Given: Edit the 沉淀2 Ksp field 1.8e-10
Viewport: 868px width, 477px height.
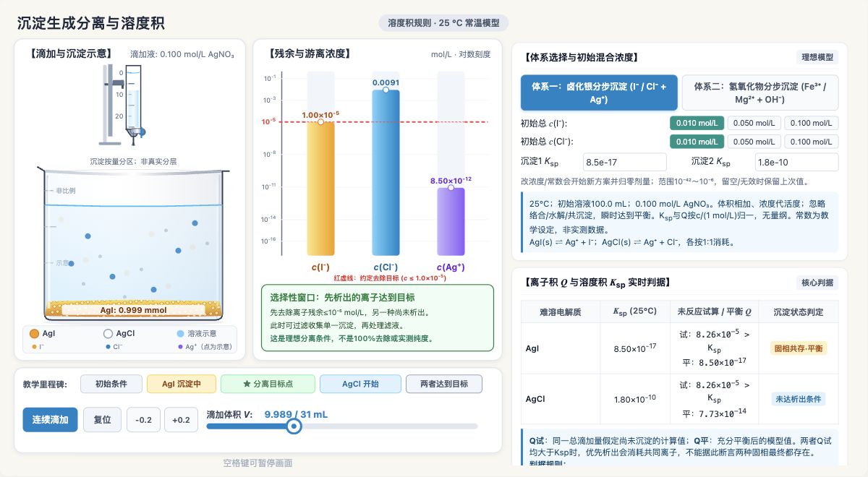Looking at the screenshot, I should [797, 162].
